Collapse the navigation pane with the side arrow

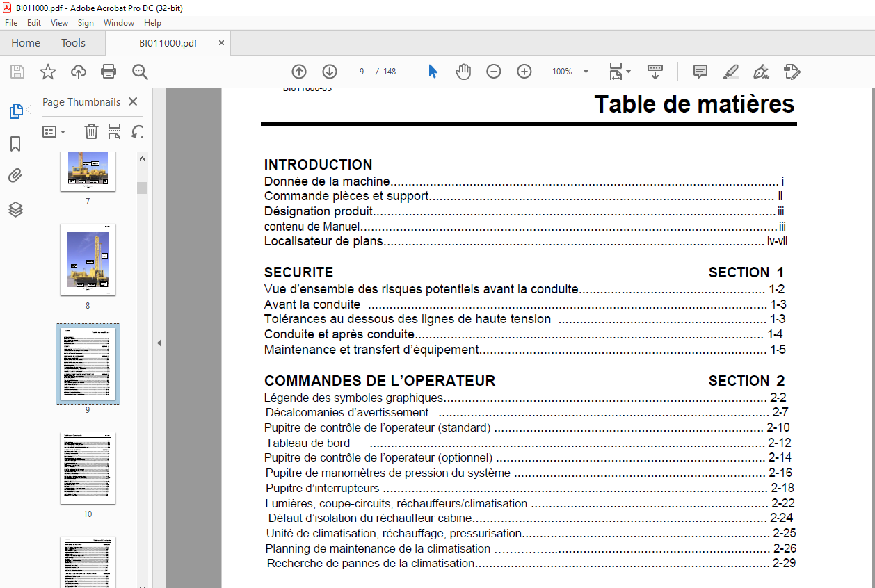click(x=159, y=343)
